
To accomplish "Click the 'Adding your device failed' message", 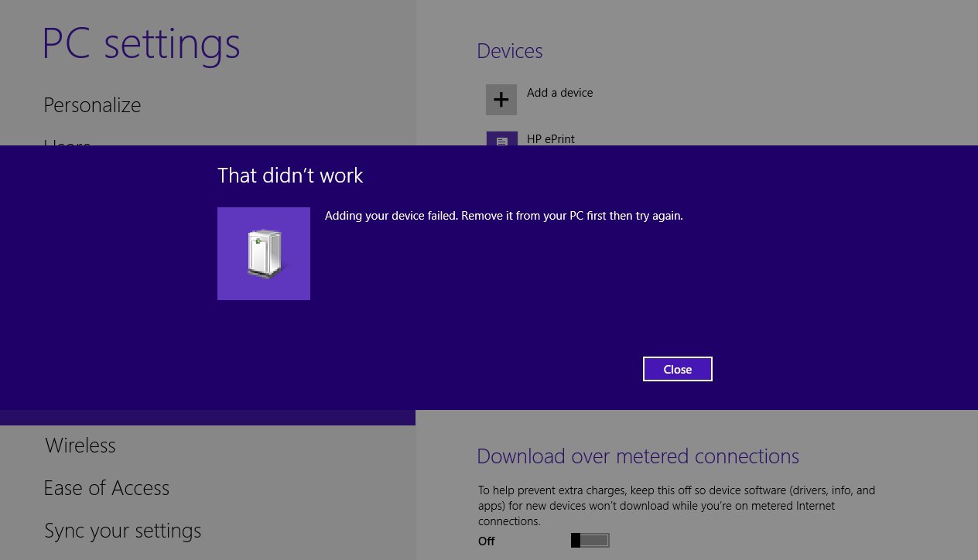I will coord(504,216).
